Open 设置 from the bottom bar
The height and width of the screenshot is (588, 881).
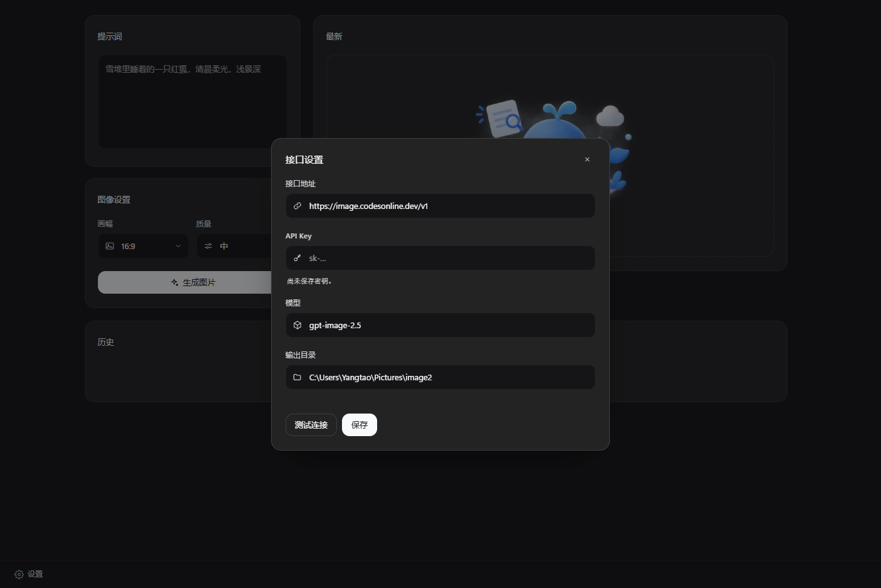coord(29,574)
